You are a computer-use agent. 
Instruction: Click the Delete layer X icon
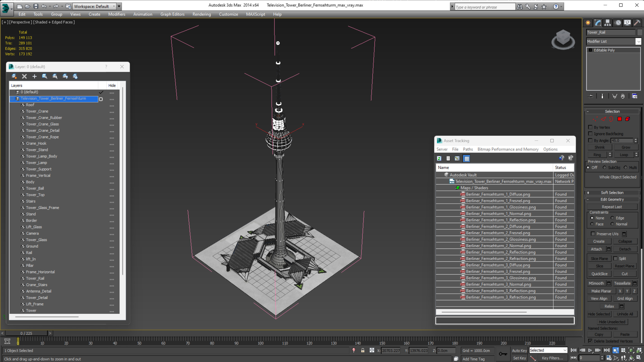point(24,76)
